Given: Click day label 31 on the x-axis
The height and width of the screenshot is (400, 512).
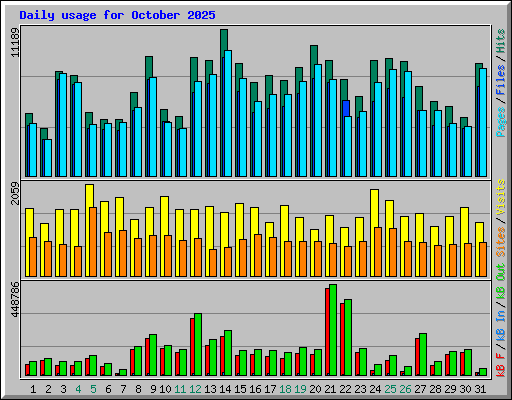Looking at the screenshot, I should 480,389.
